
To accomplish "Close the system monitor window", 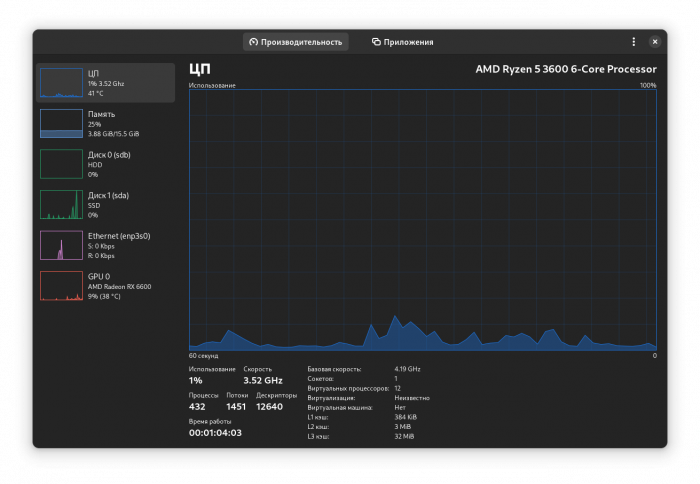I will pyautogui.click(x=654, y=42).
